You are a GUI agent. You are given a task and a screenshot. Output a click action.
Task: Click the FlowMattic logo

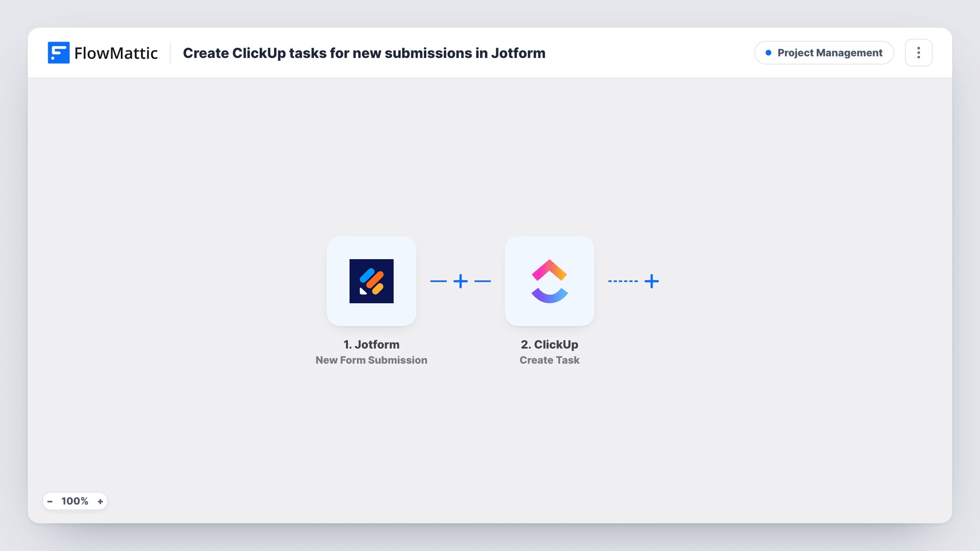point(102,53)
